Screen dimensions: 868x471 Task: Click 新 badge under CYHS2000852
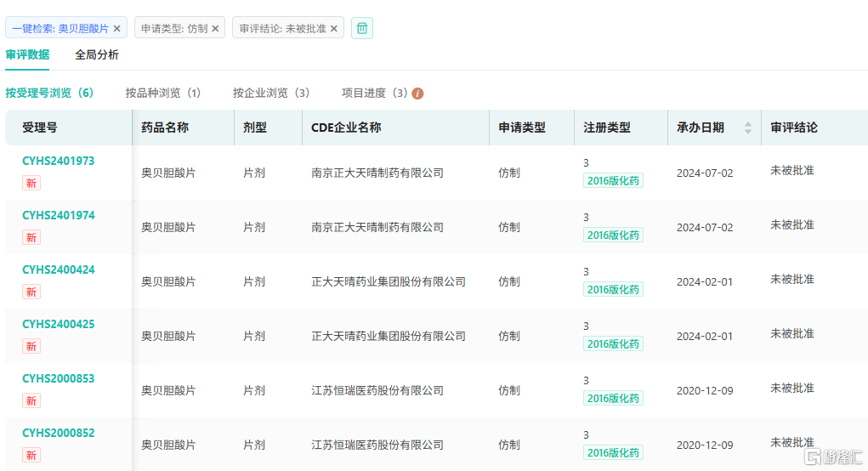[x=31, y=455]
